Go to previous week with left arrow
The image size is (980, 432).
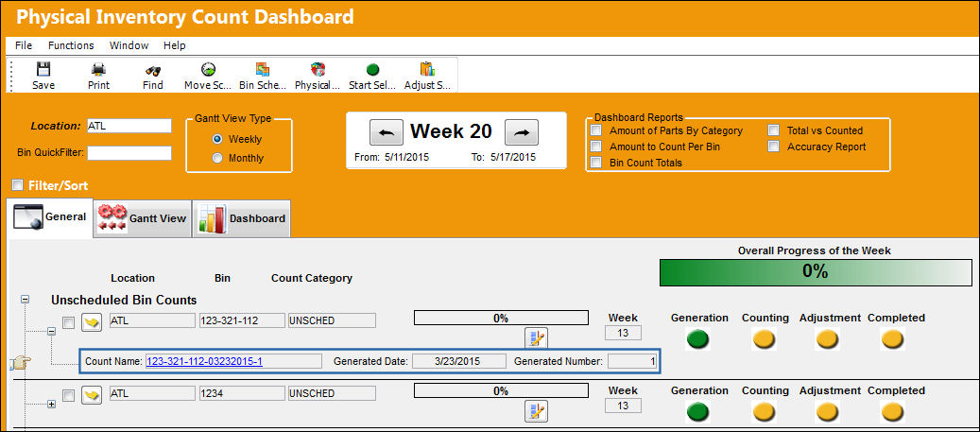pos(387,132)
